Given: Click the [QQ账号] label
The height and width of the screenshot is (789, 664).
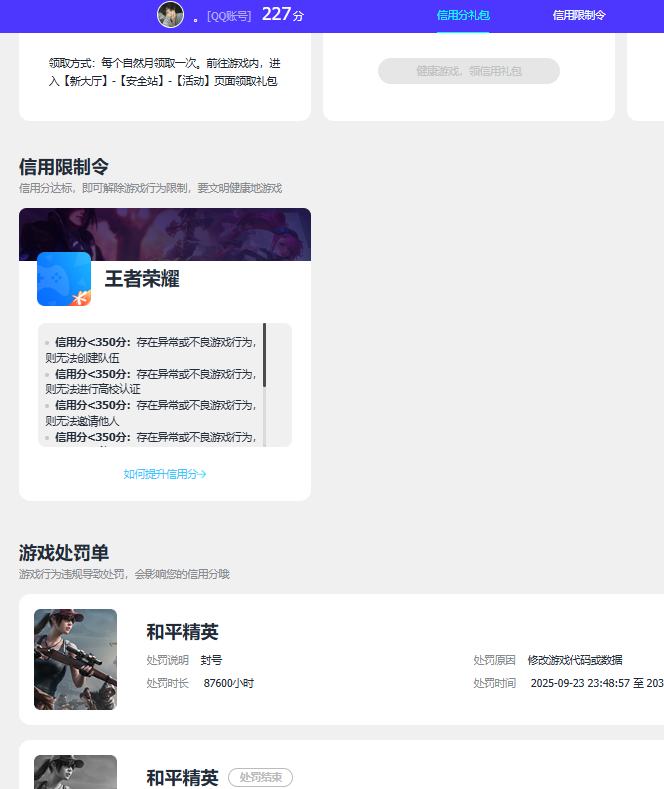Looking at the screenshot, I should point(229,17).
